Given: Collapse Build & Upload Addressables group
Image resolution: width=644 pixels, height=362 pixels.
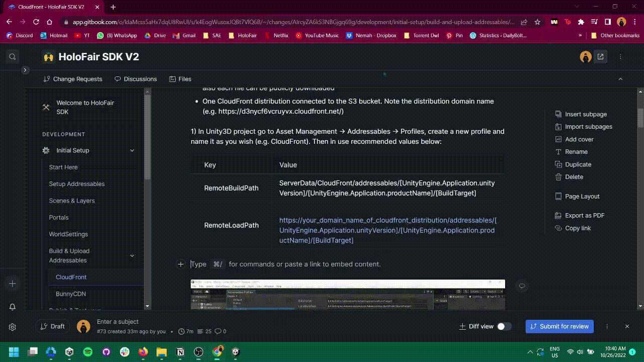Looking at the screenshot, I should (x=132, y=255).
